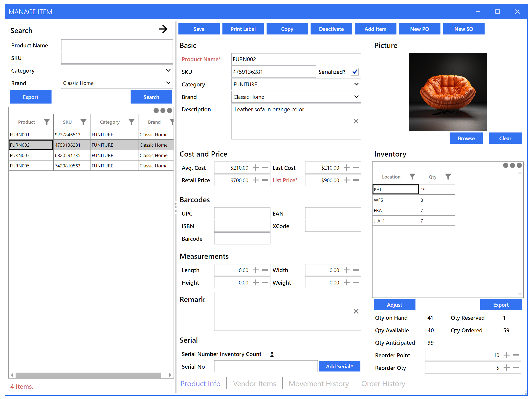Viewport: 532px width, 399px height.
Task: Open the Movement History tab
Action: tap(319, 383)
